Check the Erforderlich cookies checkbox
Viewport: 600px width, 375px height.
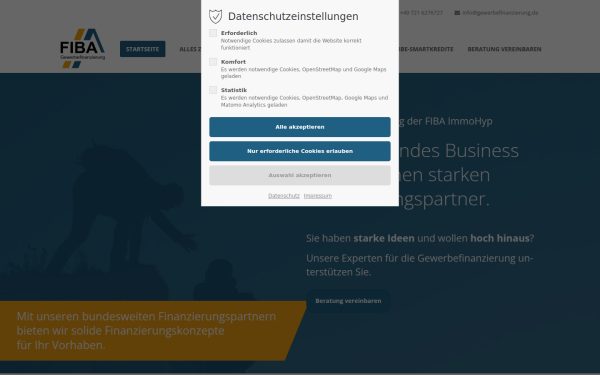pyautogui.click(x=213, y=33)
